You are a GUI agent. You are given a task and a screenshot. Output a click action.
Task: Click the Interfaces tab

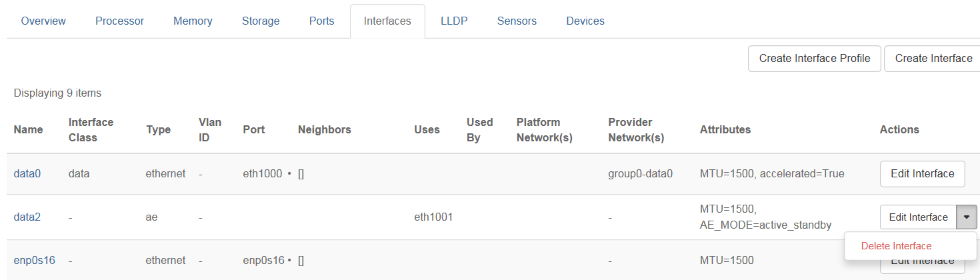coord(387,21)
